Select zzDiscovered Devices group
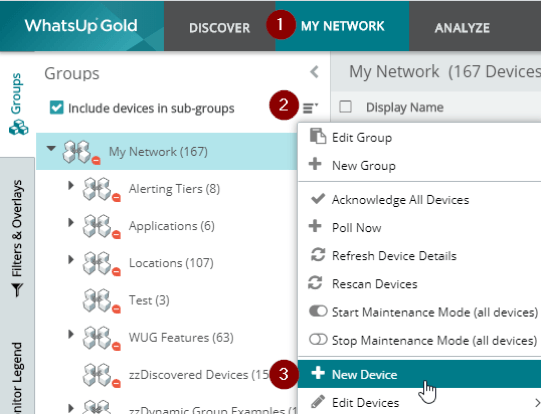Screen dimensions: 541x414 pyautogui.click(x=199, y=375)
